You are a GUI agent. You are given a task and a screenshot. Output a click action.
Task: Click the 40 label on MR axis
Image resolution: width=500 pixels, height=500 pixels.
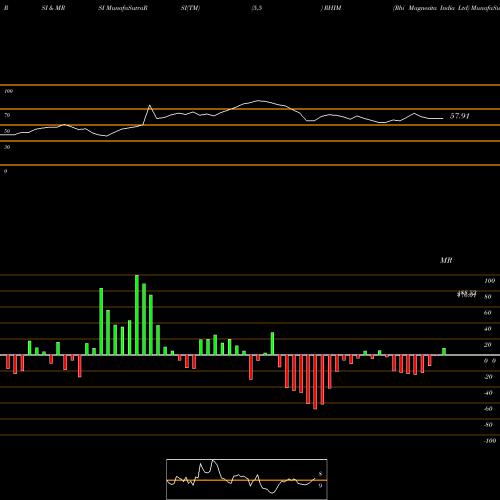coord(488,329)
